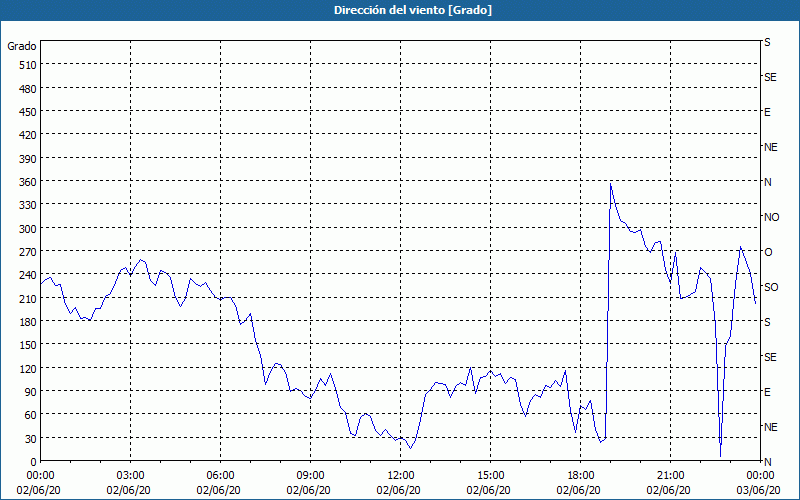Click the N compass label beside 360 gridline
Viewport: 800px width, 500px height.
(x=767, y=182)
